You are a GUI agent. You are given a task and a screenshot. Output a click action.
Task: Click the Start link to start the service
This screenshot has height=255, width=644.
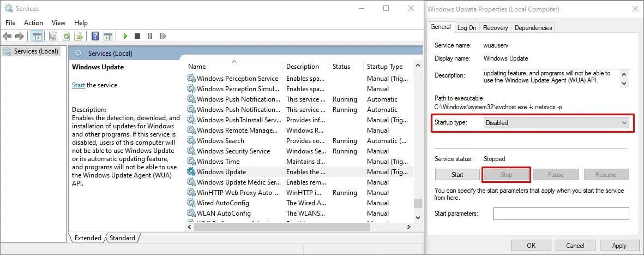79,85
